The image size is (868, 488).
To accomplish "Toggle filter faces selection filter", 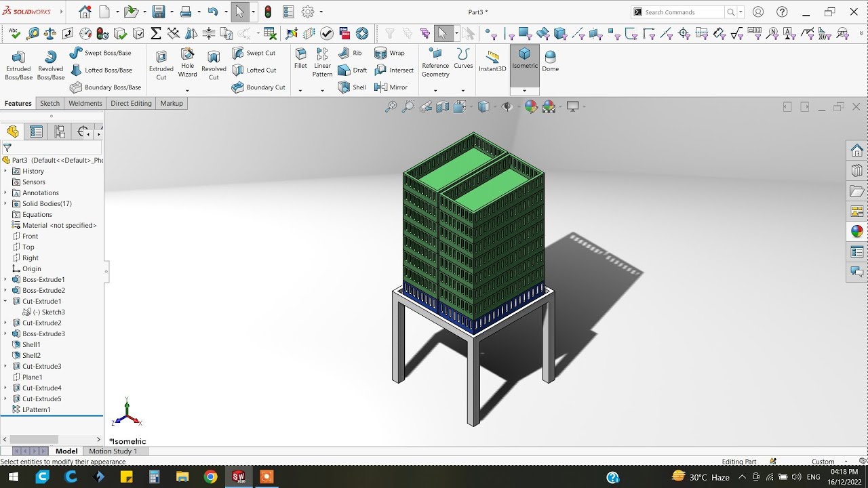I will coord(524,33).
